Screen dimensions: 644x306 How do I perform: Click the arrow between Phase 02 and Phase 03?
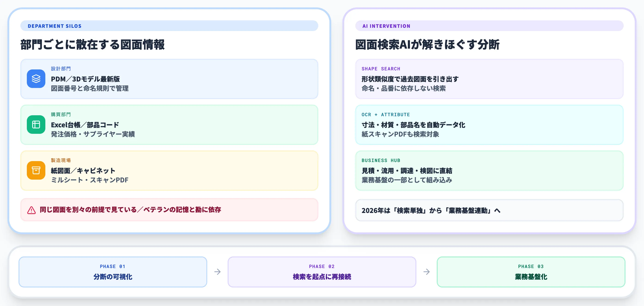427,272
